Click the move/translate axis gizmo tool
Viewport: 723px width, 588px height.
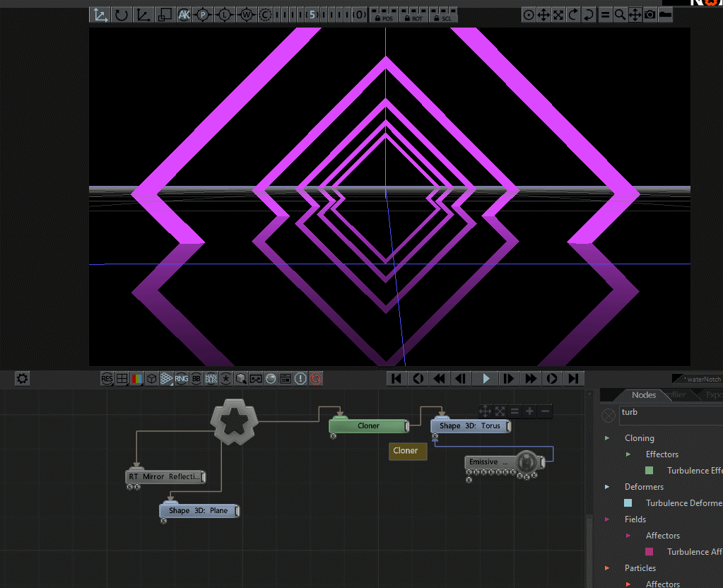point(100,14)
